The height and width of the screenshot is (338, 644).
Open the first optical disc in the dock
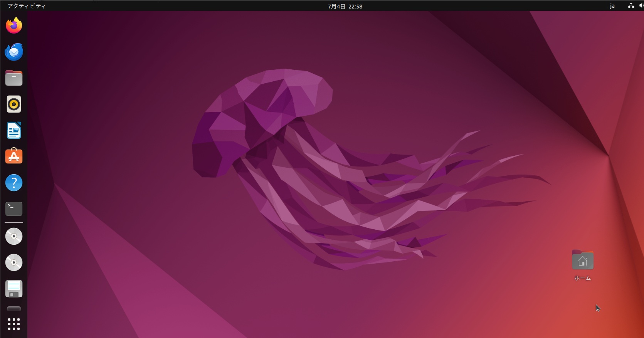click(x=14, y=236)
